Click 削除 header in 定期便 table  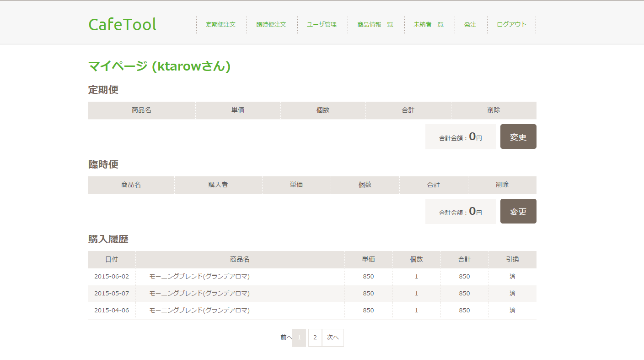click(494, 110)
